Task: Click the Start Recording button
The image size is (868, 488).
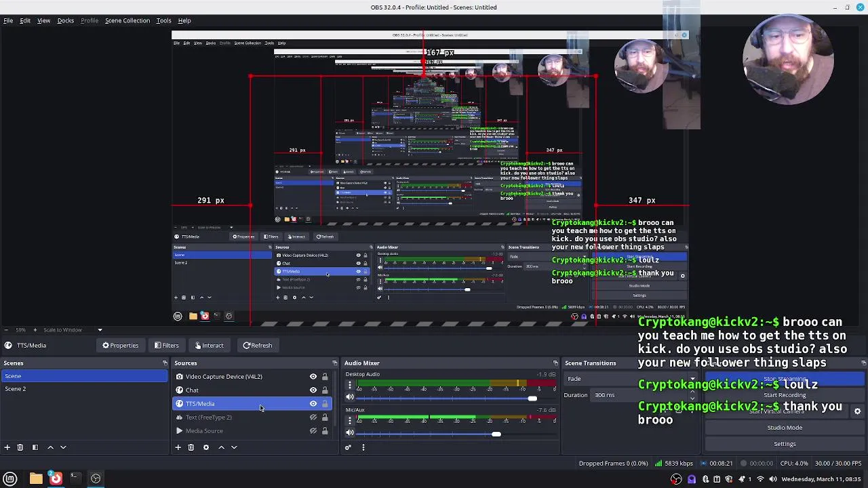Action: [785, 395]
